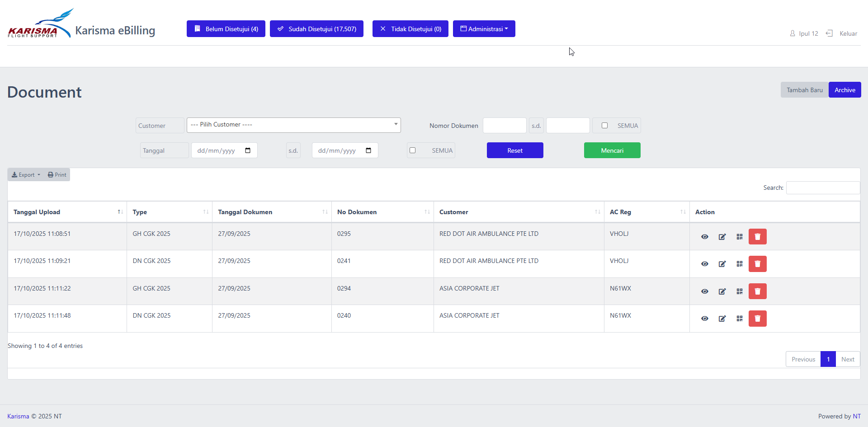The height and width of the screenshot is (427, 868).
Task: Edit document 0294 with the pencil icon
Action: (722, 291)
